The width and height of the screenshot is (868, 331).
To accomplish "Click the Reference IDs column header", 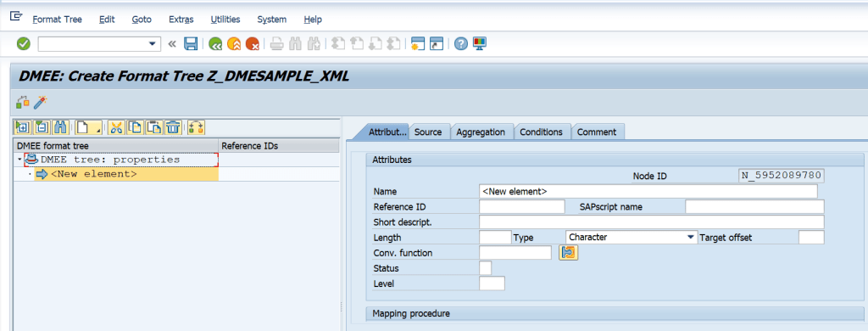I will 279,146.
